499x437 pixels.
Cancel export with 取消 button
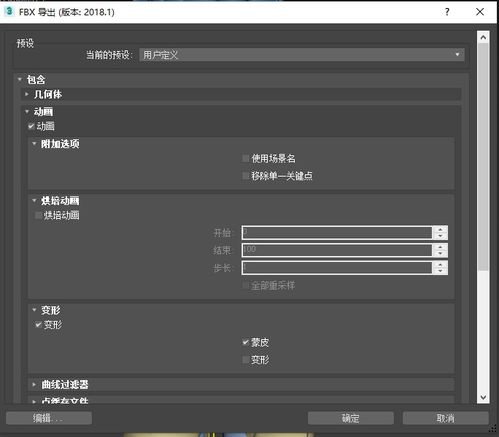[446, 418]
